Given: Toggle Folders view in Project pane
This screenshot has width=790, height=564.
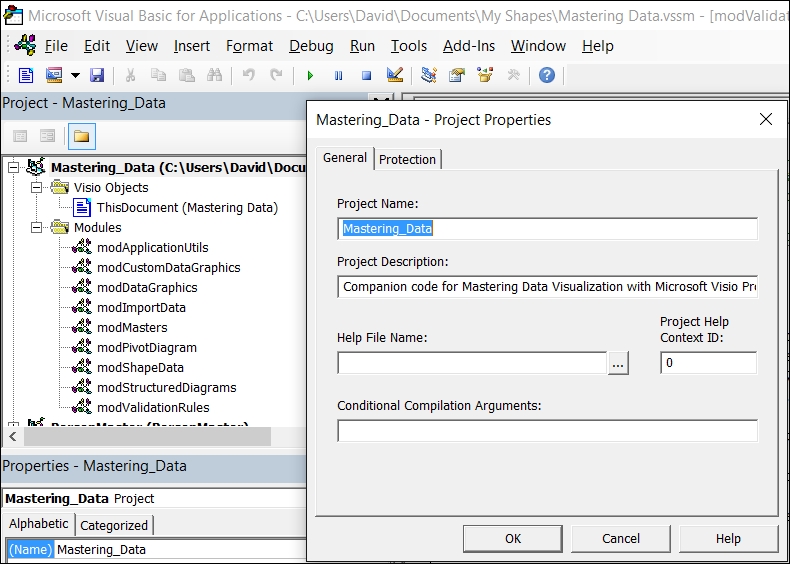Looking at the screenshot, I should pyautogui.click(x=82, y=136).
